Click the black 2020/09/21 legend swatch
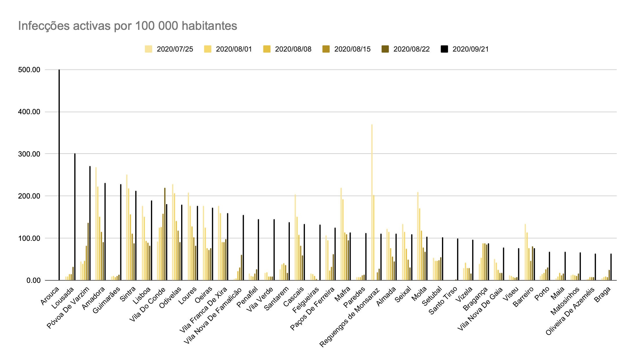The width and height of the screenshot is (635, 364). pos(444,49)
